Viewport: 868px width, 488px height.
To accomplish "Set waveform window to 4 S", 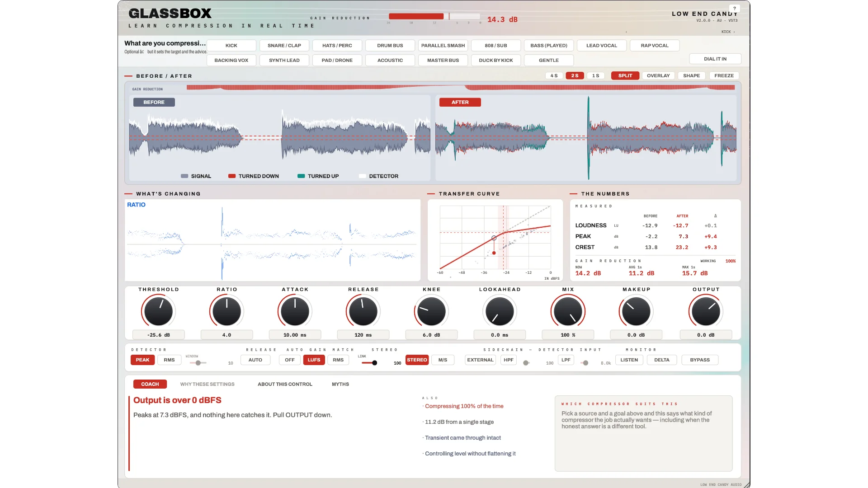I will point(554,76).
